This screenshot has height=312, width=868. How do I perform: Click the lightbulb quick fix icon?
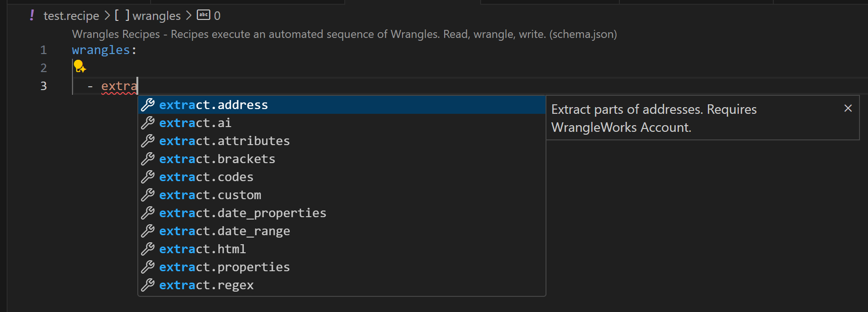tap(79, 67)
